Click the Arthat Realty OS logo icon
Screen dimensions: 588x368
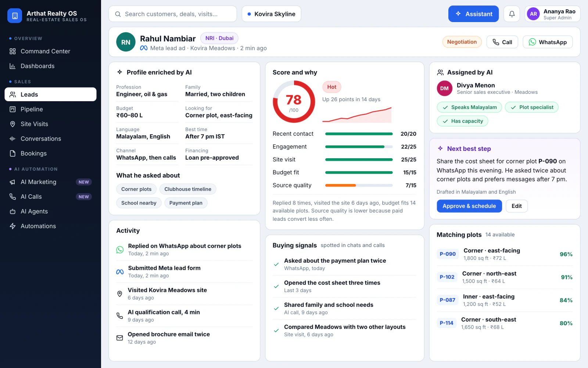15,16
